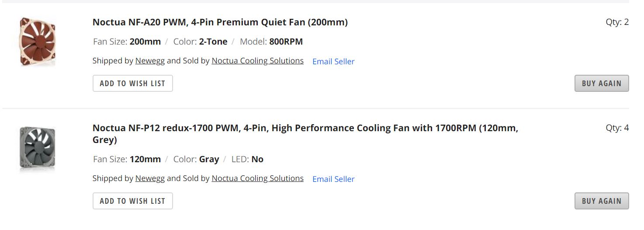Screen dimensions: 644x230
Task: Click the Fan Size 200mm spec text
Action: [127, 42]
